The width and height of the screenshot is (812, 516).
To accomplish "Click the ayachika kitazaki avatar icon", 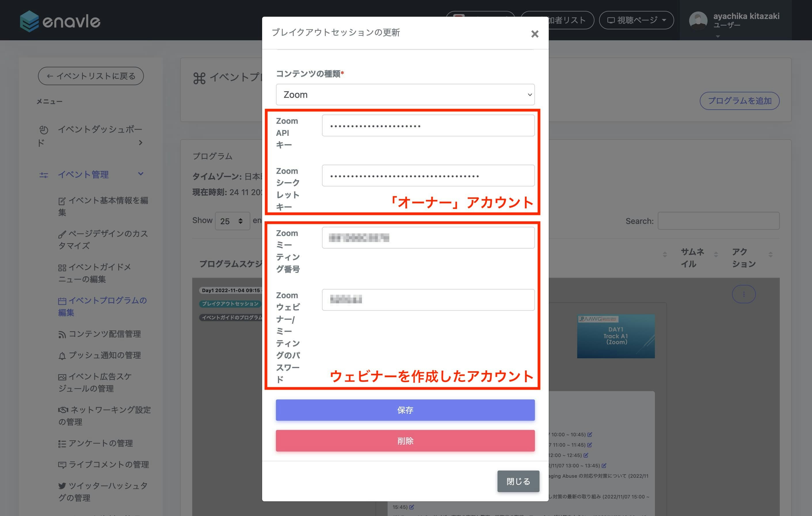I will 698,20.
